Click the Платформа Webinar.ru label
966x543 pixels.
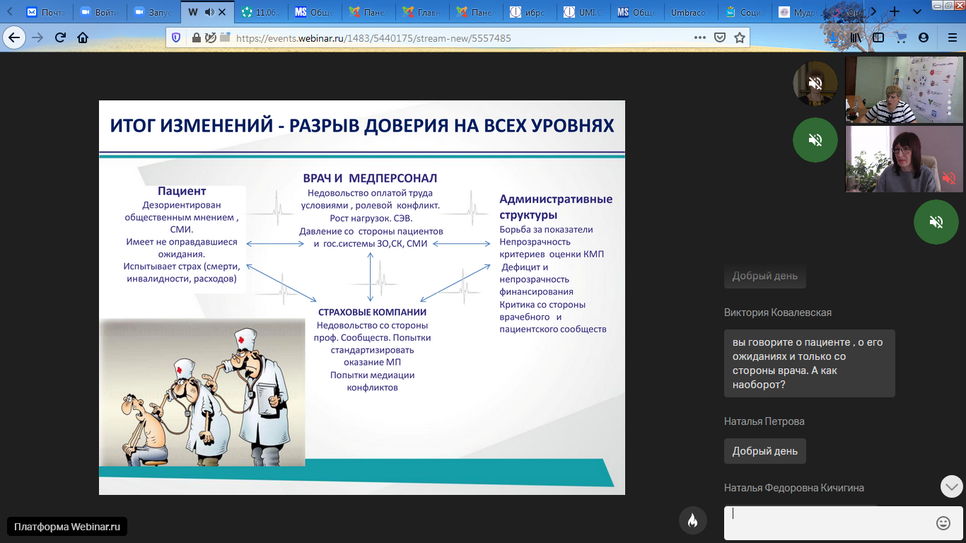point(66,526)
